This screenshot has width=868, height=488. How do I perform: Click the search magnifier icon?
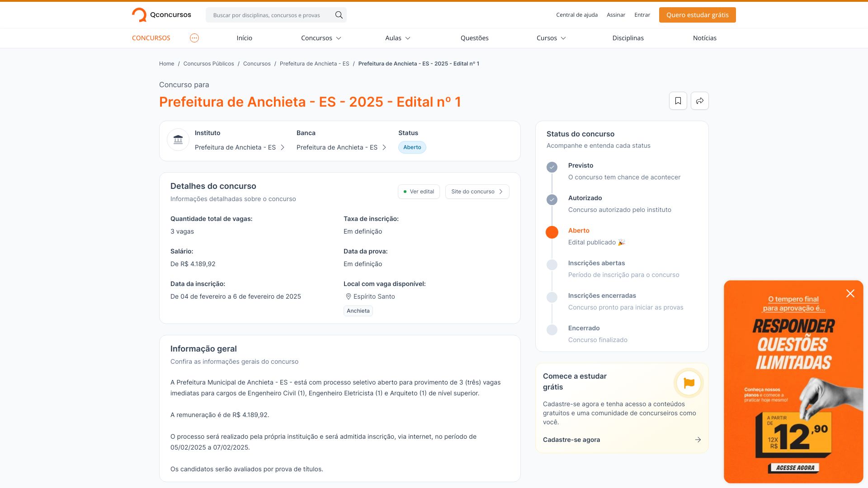(x=339, y=15)
